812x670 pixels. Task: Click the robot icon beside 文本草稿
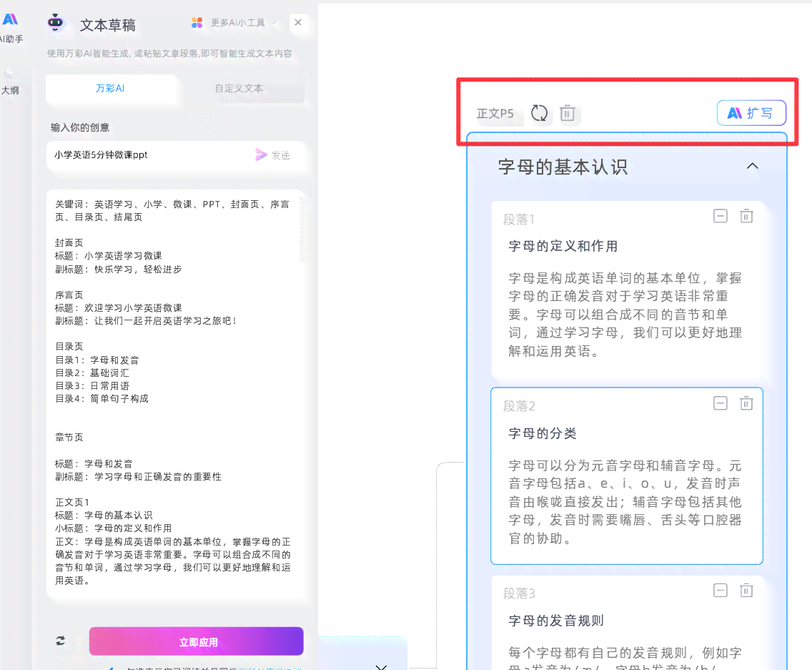(x=56, y=24)
